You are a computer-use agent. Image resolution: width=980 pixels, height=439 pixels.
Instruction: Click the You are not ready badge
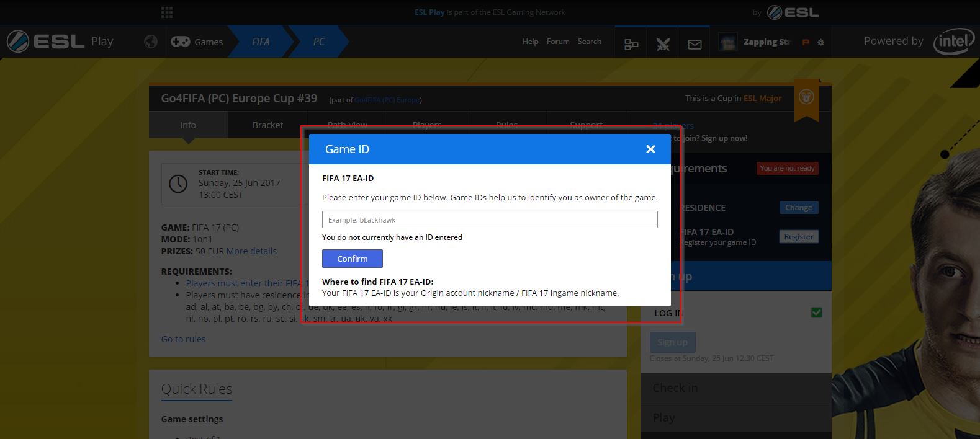tap(788, 168)
